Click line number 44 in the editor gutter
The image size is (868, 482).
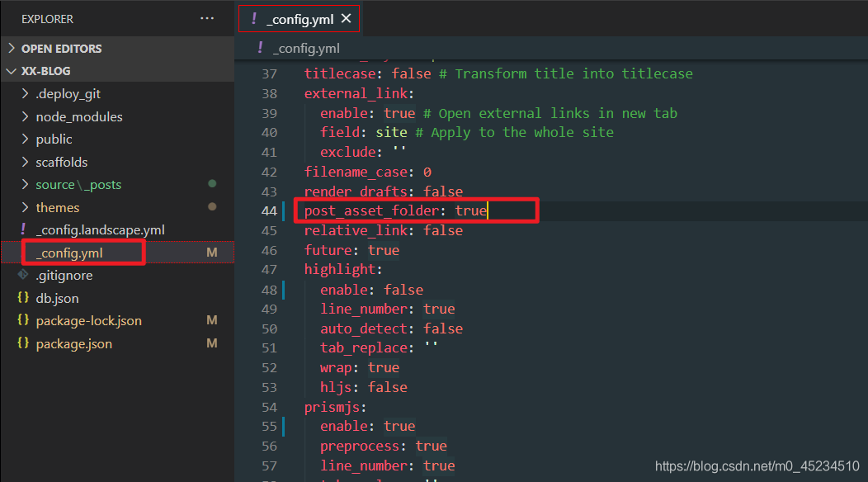[269, 210]
